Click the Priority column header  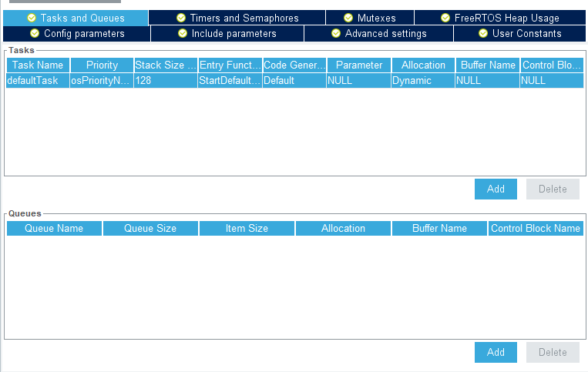102,65
